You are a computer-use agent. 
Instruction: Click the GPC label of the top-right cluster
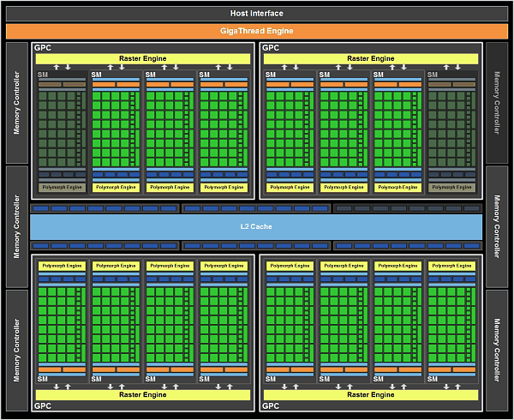click(x=271, y=48)
